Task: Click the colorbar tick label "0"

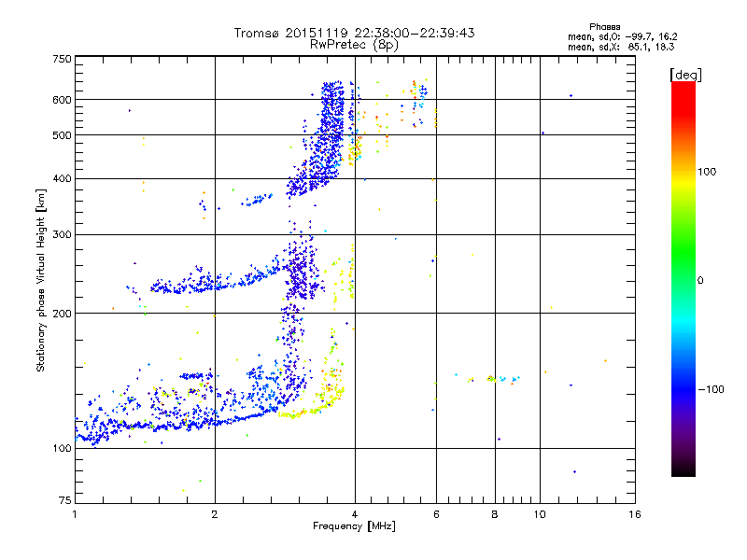Action: [x=700, y=281]
